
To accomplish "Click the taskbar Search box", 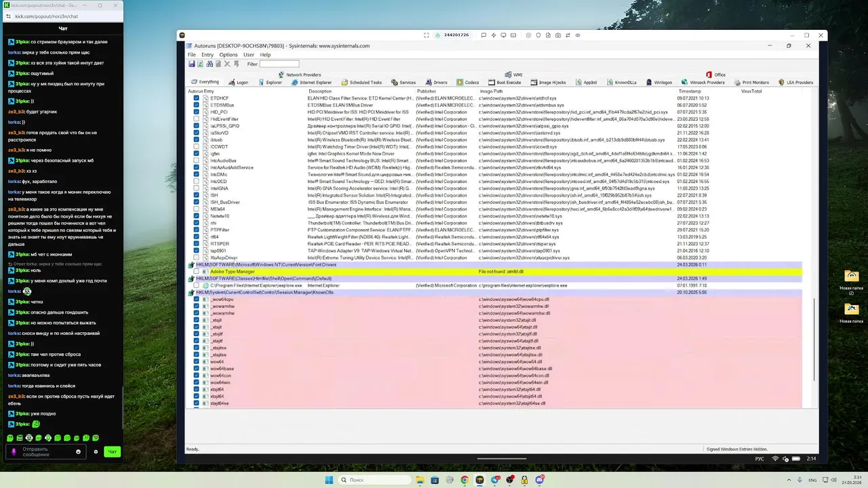I will click(x=373, y=480).
